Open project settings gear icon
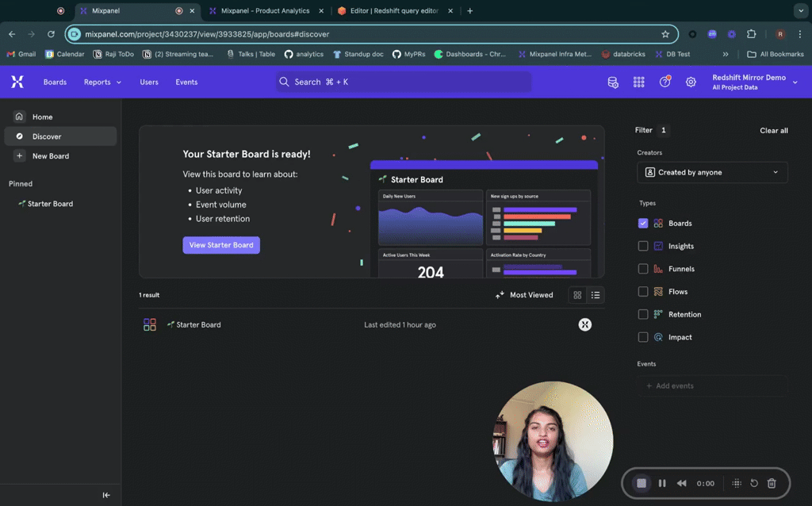 point(691,82)
